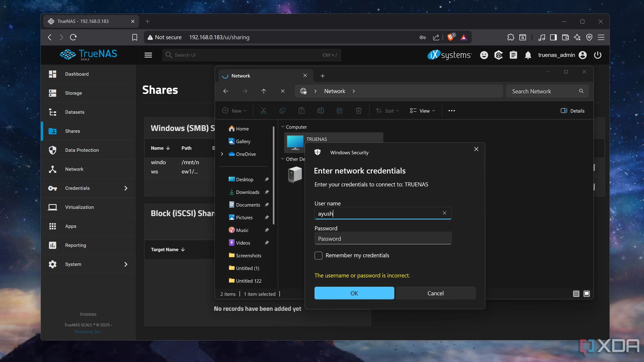Sort SMB shares by Name column

160,148
